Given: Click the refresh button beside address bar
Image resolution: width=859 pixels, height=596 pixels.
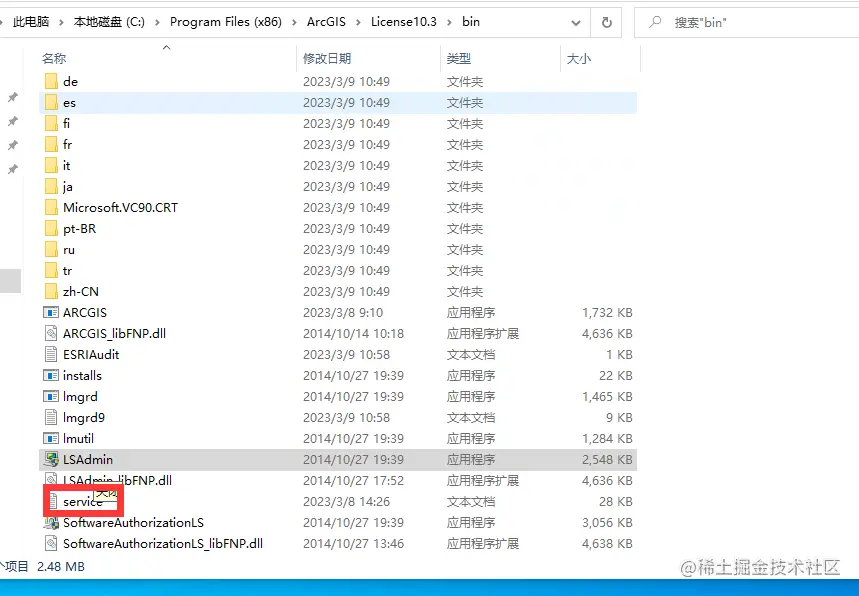Looking at the screenshot, I should tap(606, 22).
